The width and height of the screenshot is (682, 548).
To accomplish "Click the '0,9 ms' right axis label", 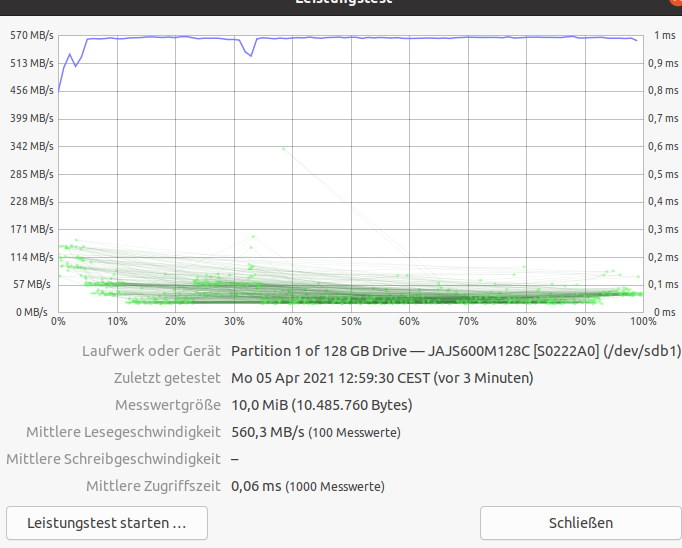I will [663, 63].
